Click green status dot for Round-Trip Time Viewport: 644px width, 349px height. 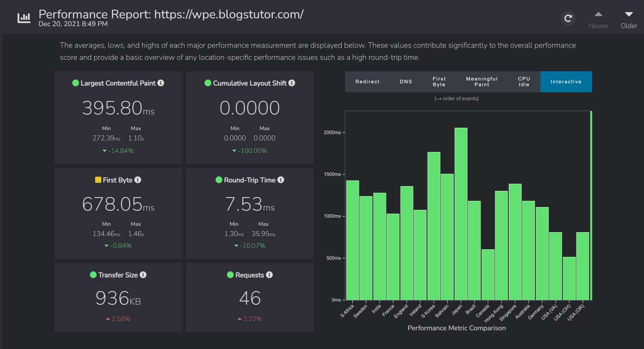pos(219,180)
